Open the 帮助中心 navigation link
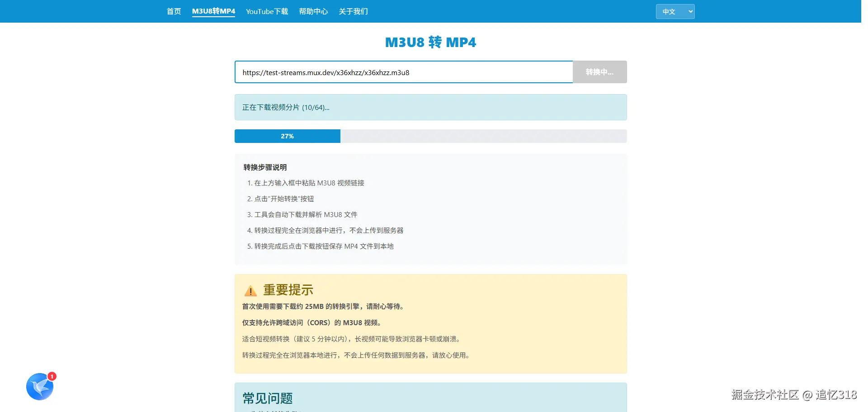 click(x=313, y=11)
